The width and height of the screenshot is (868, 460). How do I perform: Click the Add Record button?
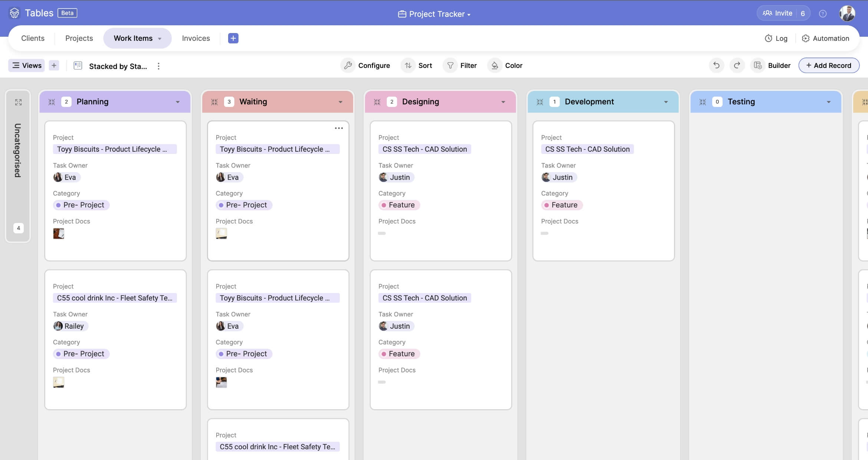point(829,65)
